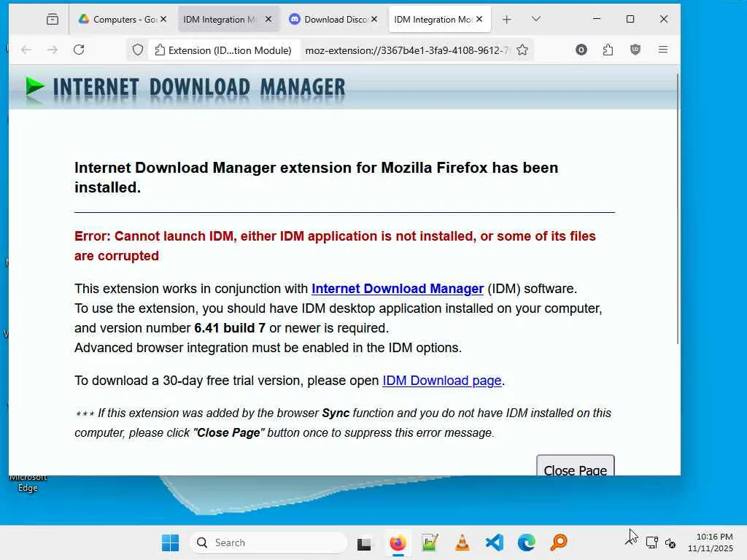Image resolution: width=747 pixels, height=560 pixels.
Task: Bookmark this page with star icon
Action: pos(522,50)
